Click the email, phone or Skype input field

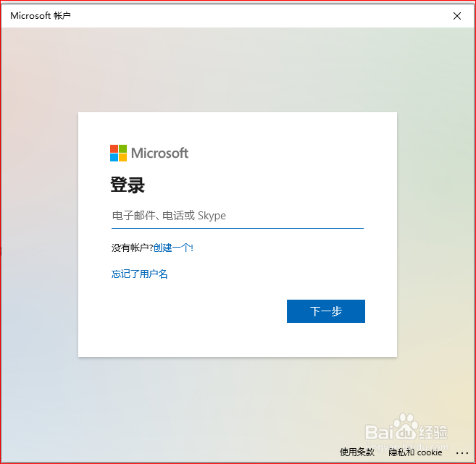pos(238,216)
